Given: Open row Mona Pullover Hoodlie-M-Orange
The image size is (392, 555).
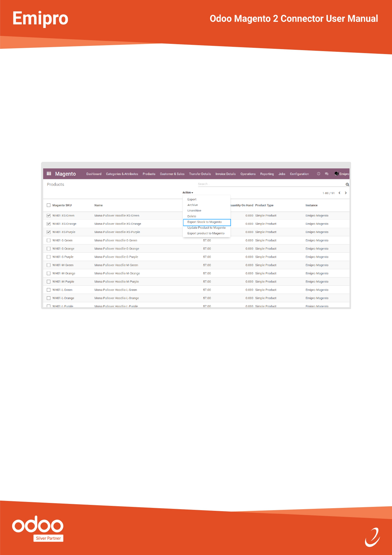Looking at the screenshot, I should (x=196, y=273).
